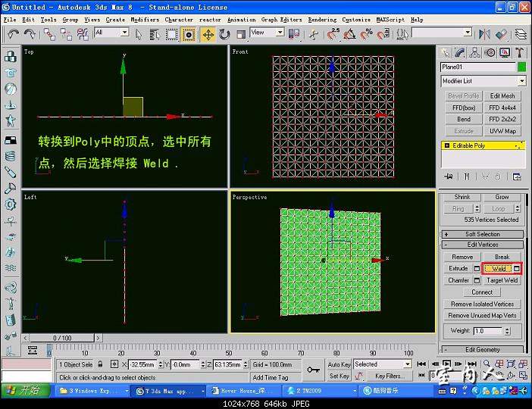Open the Weld settings box icon
The image size is (532, 409).
[x=516, y=269]
